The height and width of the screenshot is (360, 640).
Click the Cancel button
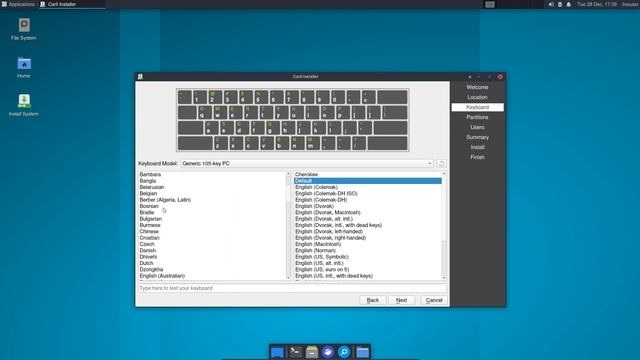pos(434,300)
